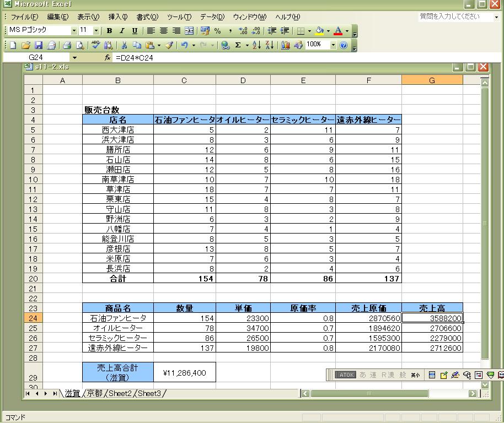Decrease decimal places
Image resolution: width=504 pixels, height=423 pixels.
click(x=256, y=31)
